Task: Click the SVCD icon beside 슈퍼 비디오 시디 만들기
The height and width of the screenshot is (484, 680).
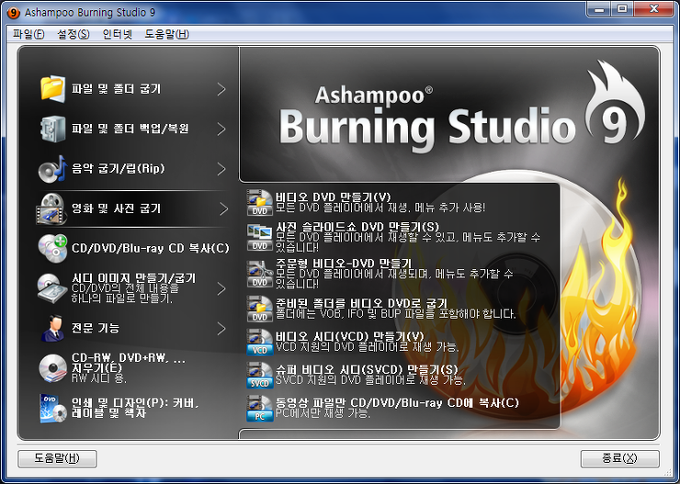Action: click(259, 375)
